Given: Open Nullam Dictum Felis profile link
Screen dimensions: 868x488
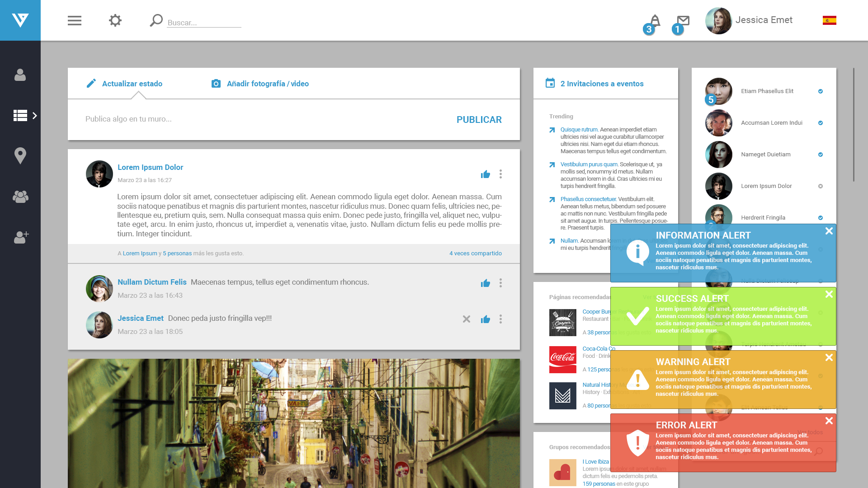Looking at the screenshot, I should [x=152, y=282].
